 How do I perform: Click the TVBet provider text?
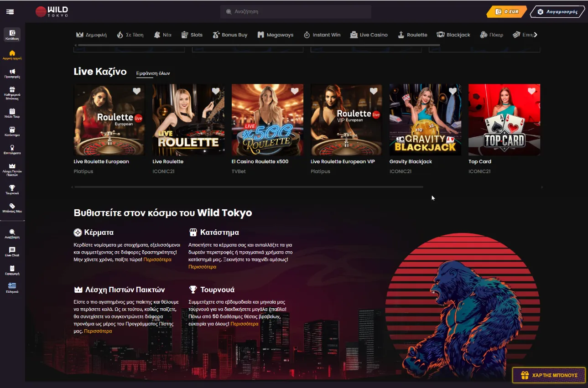point(239,171)
